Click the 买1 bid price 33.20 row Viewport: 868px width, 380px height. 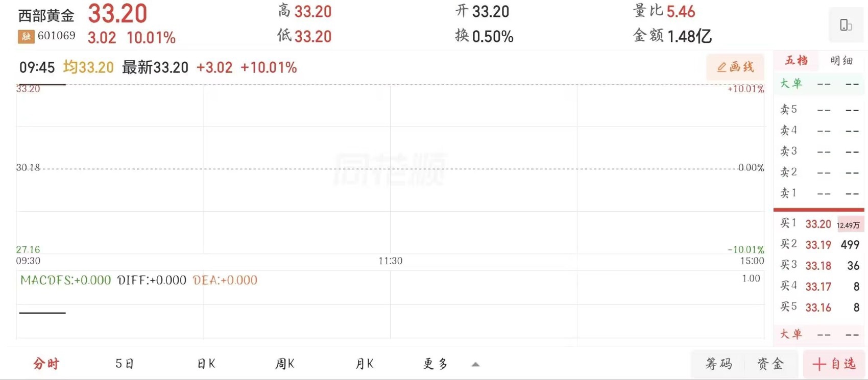pyautogui.click(x=818, y=224)
